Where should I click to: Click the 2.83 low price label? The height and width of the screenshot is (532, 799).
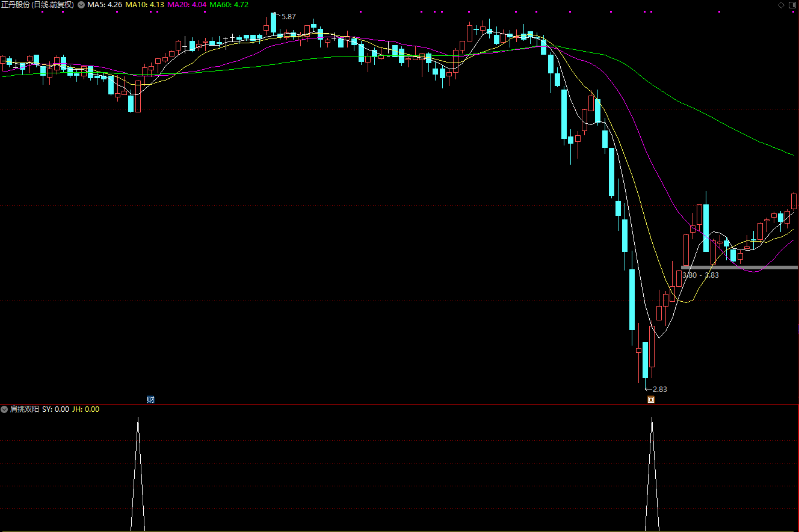click(660, 390)
